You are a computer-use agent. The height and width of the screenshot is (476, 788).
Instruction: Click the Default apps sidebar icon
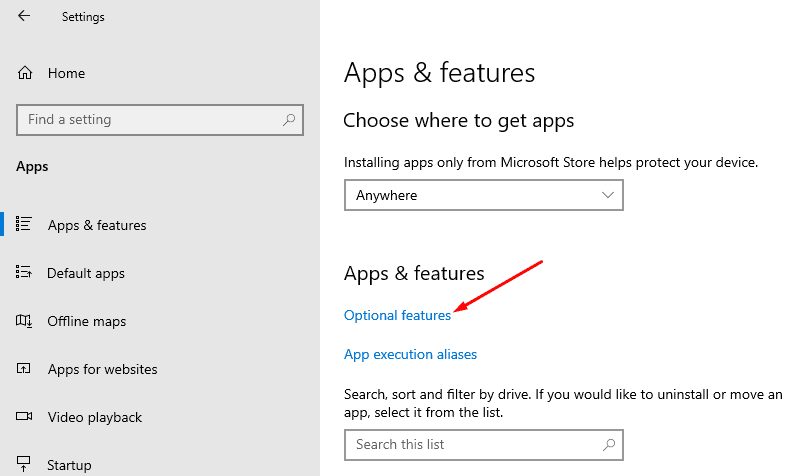[x=25, y=273]
